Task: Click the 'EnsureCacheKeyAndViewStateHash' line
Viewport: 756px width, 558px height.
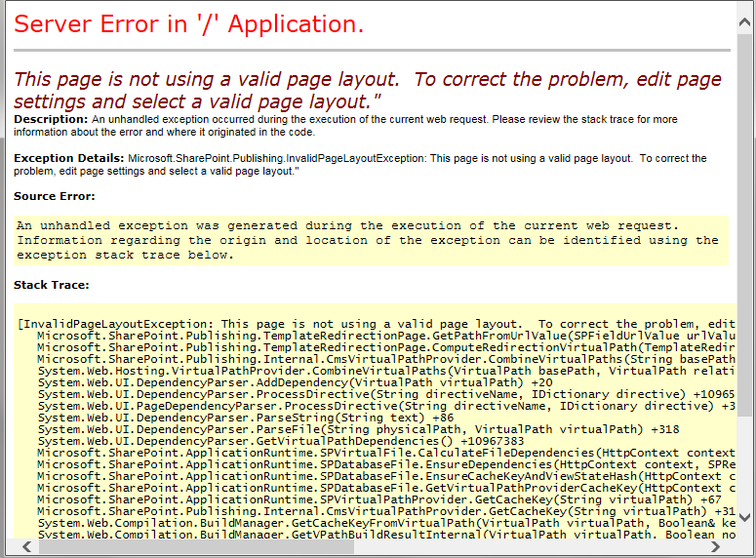Action: [386, 476]
